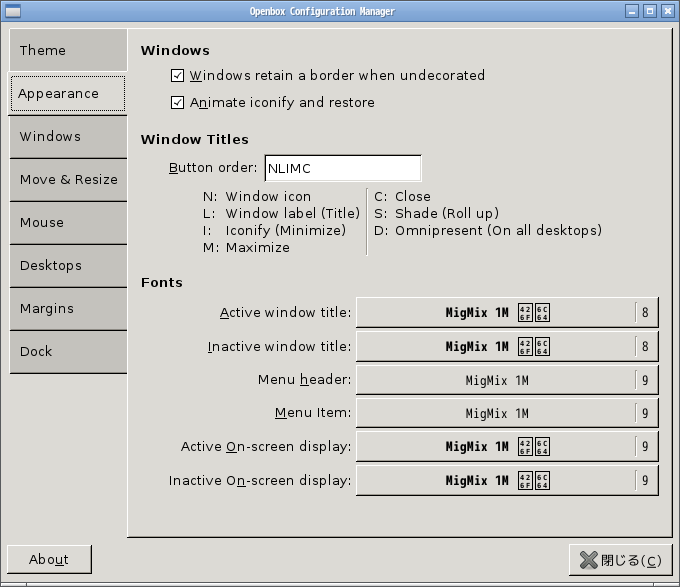Click the 'L: Window label (Title)' legend text

tap(281, 213)
